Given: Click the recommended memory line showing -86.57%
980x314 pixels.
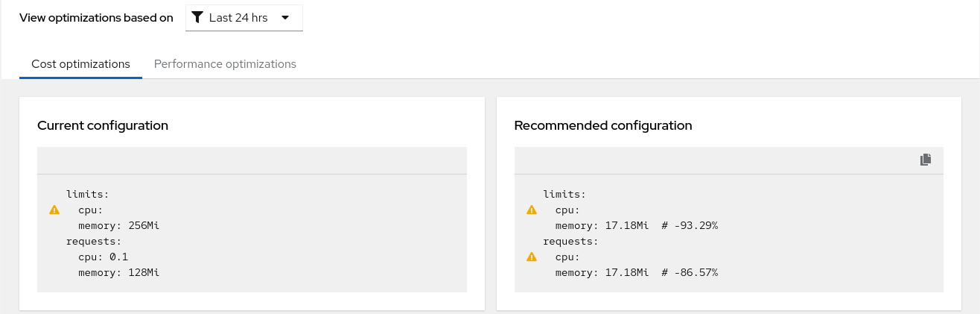Looking at the screenshot, I should click(x=636, y=273).
